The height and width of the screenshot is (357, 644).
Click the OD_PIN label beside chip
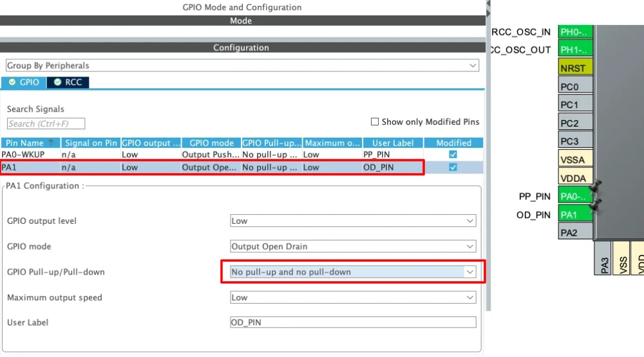533,215
